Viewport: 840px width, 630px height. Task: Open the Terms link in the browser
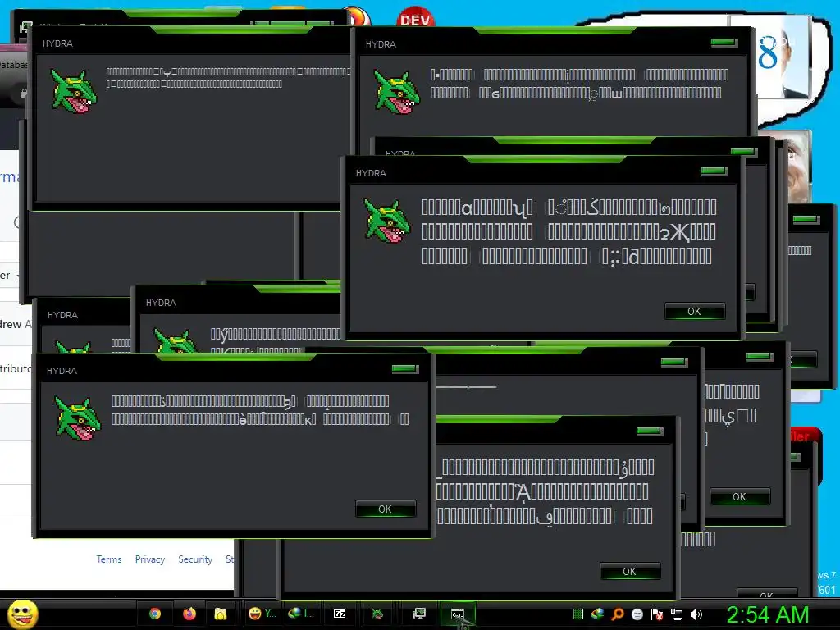point(109,559)
